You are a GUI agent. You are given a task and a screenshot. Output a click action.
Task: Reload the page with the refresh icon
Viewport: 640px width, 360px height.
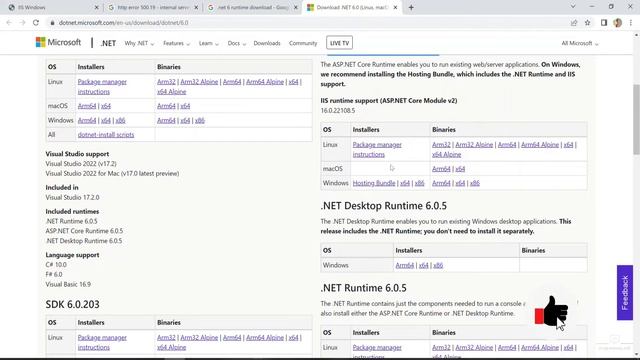tap(36, 23)
